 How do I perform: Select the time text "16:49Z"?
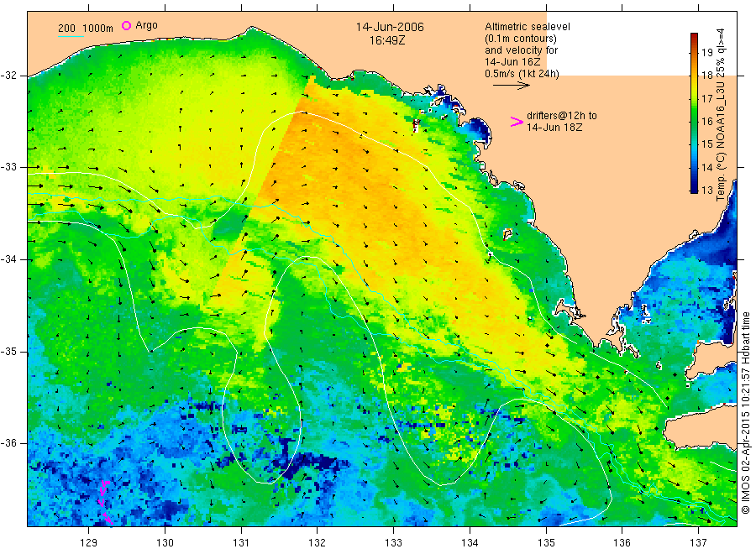387,40
